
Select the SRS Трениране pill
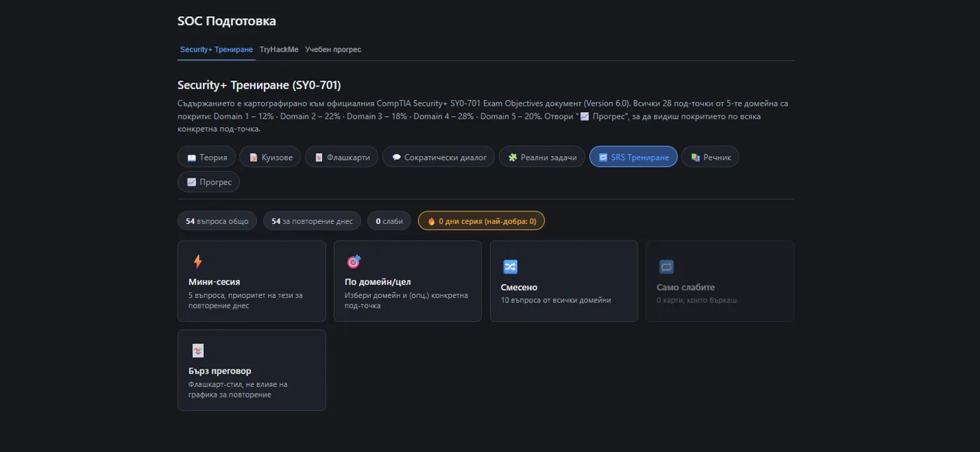pos(633,157)
